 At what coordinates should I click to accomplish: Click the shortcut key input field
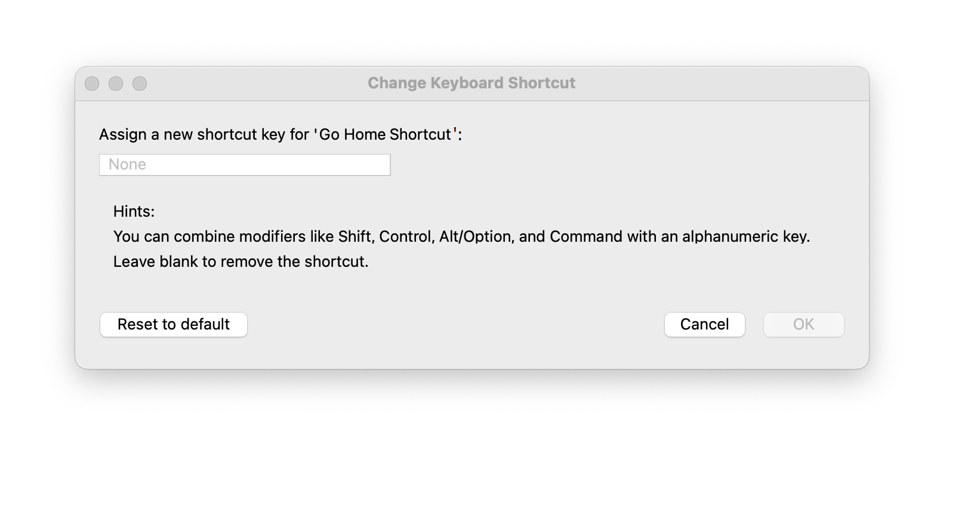click(x=245, y=165)
